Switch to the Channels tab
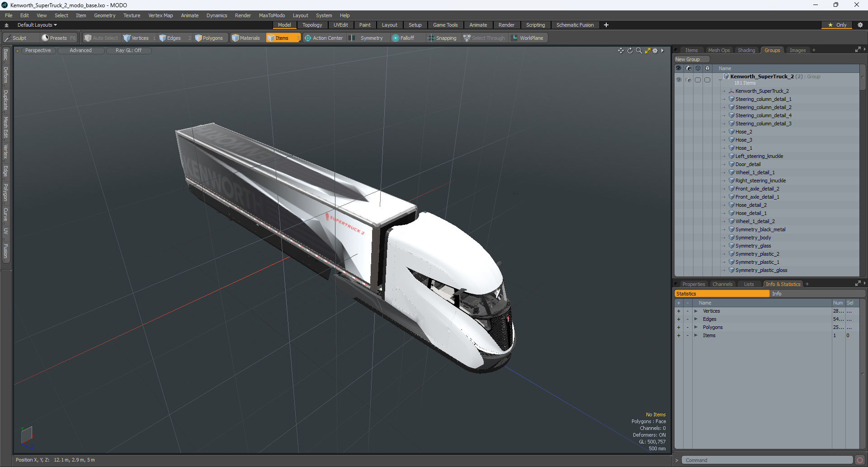The height and width of the screenshot is (467, 868). pyautogui.click(x=722, y=284)
